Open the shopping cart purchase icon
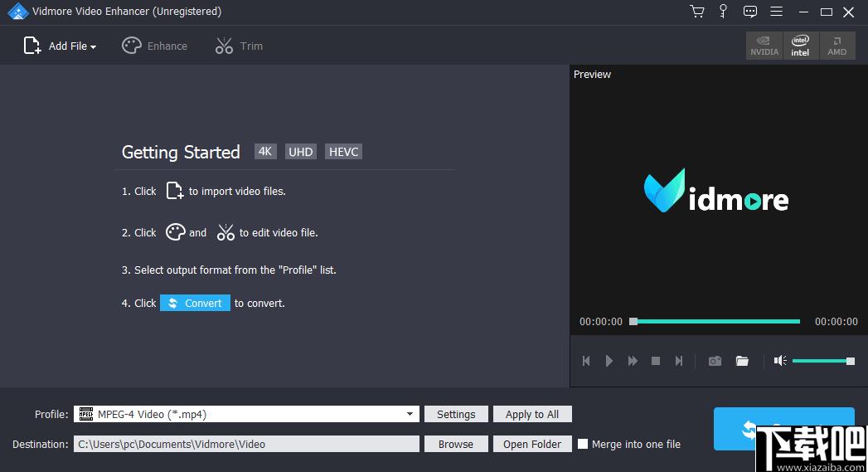Image resolution: width=868 pixels, height=472 pixels. (x=697, y=12)
